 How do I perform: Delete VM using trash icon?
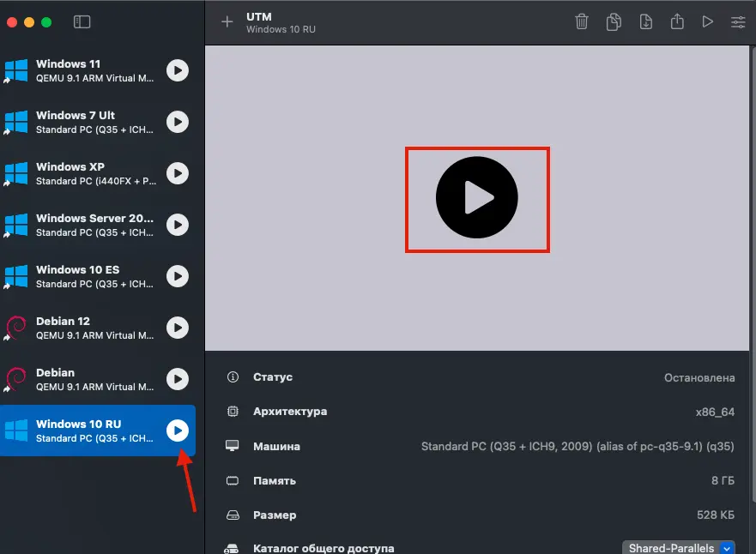582,21
